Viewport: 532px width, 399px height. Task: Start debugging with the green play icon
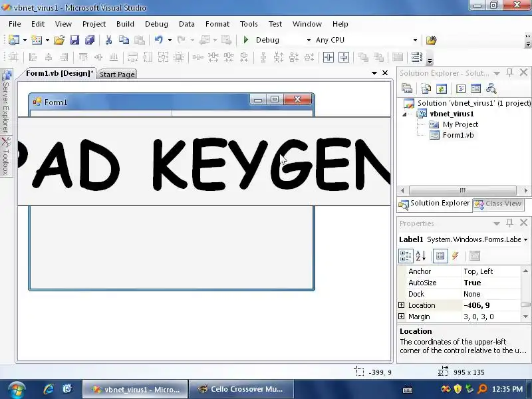click(246, 40)
